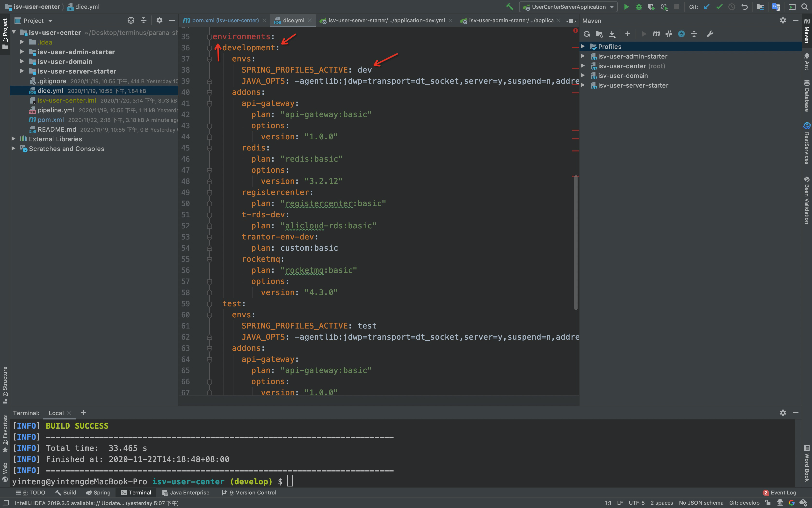This screenshot has height=508, width=812.
Task: Click UTF-8 encoding in status bar
Action: pyautogui.click(x=637, y=503)
